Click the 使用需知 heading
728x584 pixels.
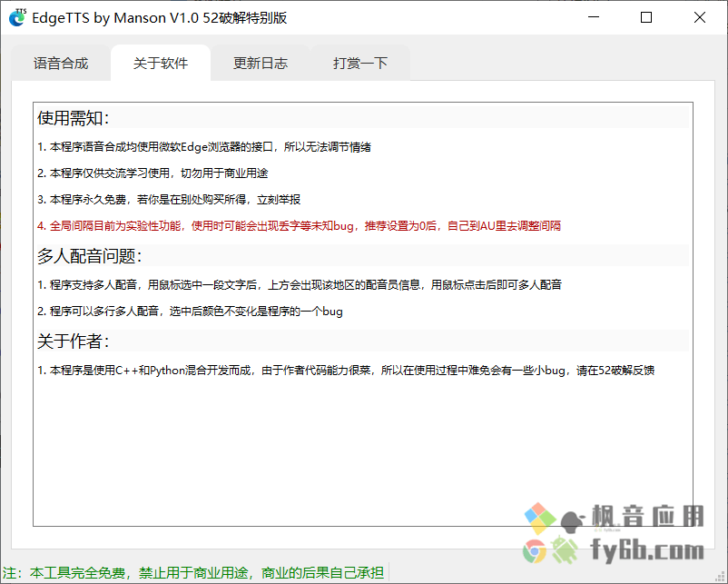click(x=74, y=118)
